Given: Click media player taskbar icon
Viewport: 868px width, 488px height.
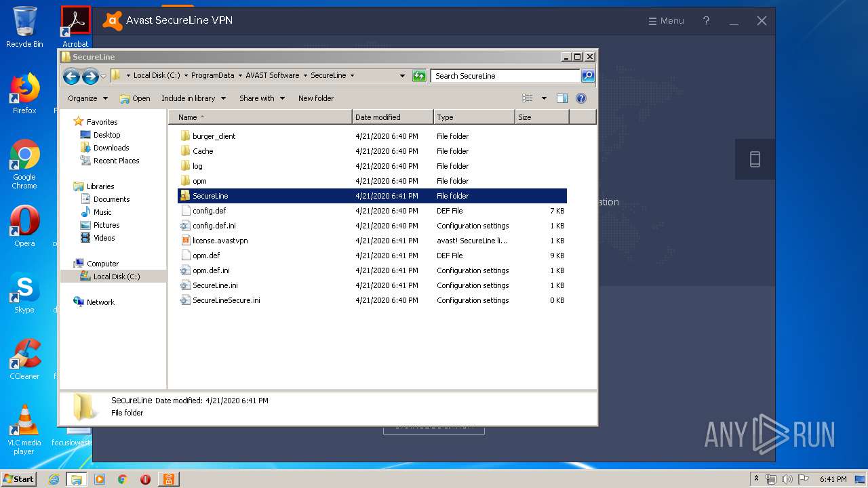Looking at the screenshot, I should point(100,479).
